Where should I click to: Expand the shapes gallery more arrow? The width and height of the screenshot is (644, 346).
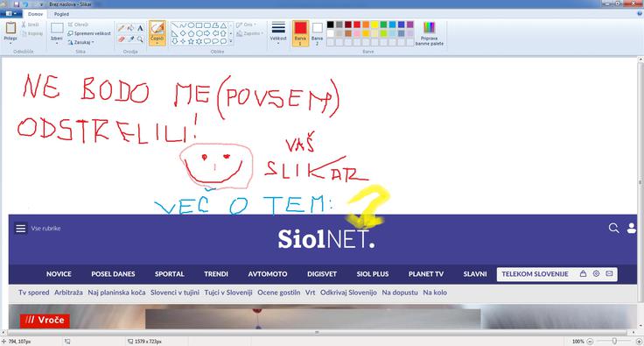click(231, 41)
